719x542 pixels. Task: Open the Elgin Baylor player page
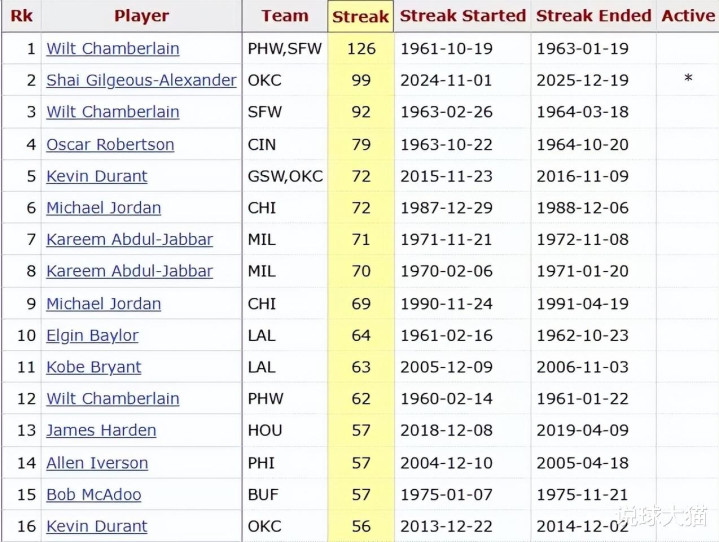coord(92,335)
